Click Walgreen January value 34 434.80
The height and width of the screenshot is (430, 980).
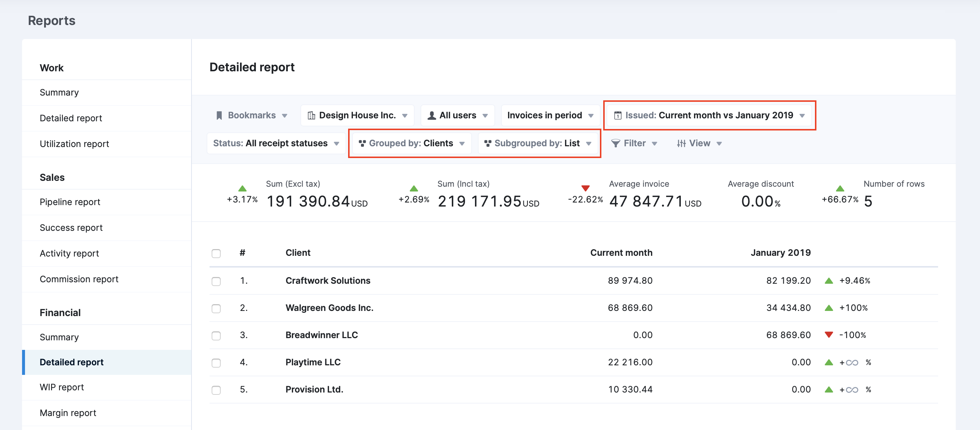(788, 308)
